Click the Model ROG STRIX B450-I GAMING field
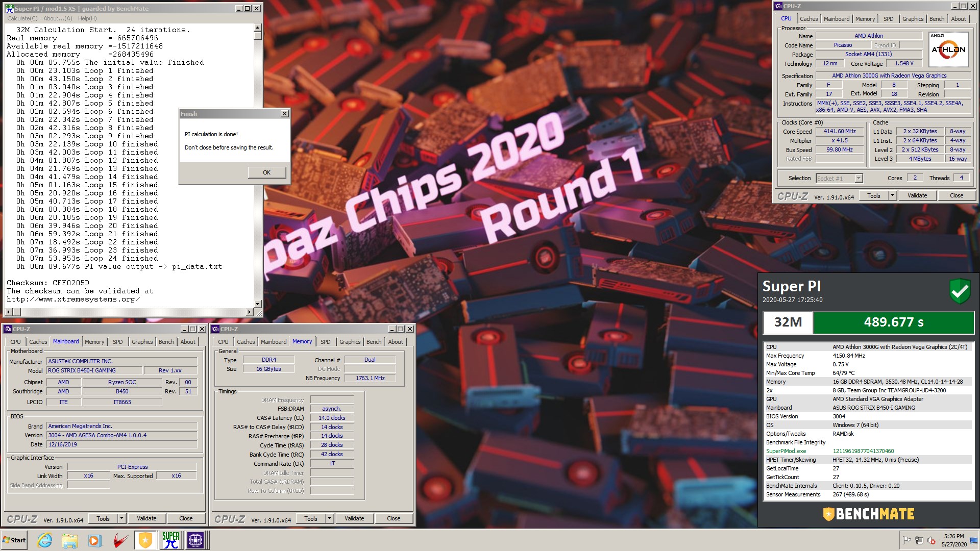 click(94, 370)
